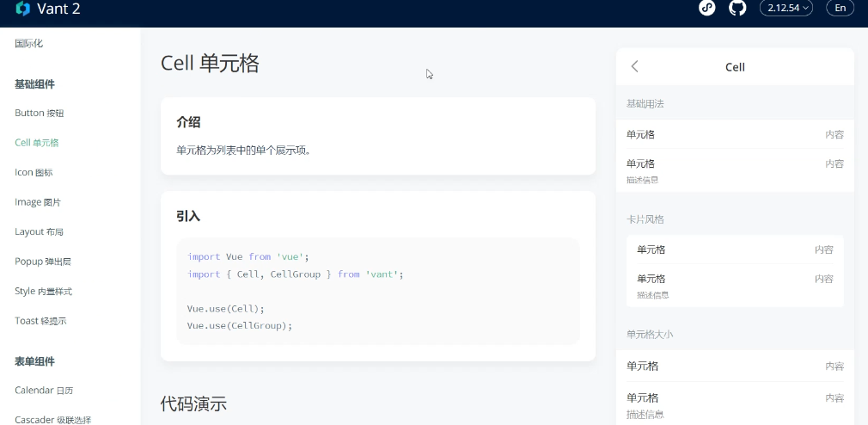868x425 pixels.
Task: Go back using the Cell preview arrow
Action: tap(634, 66)
